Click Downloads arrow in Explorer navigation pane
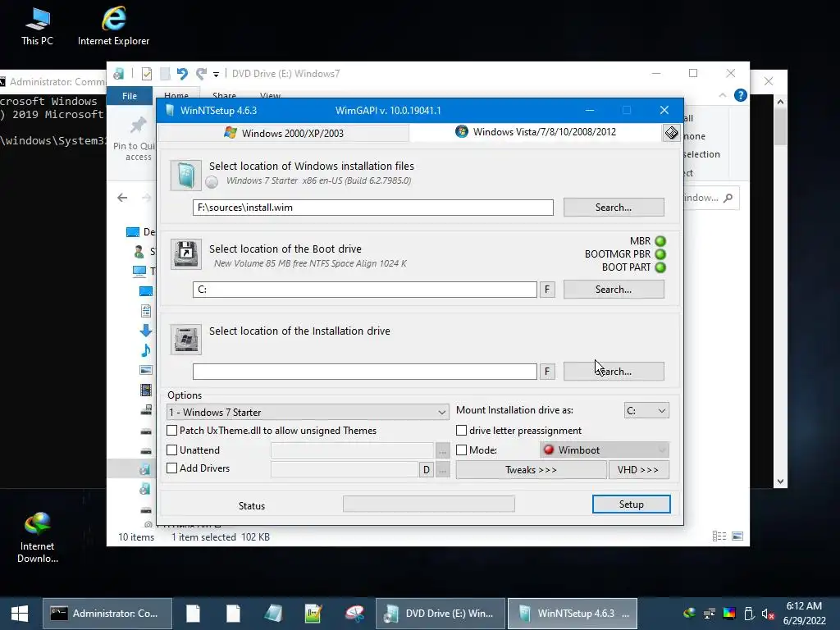The height and width of the screenshot is (630, 840). (146, 331)
